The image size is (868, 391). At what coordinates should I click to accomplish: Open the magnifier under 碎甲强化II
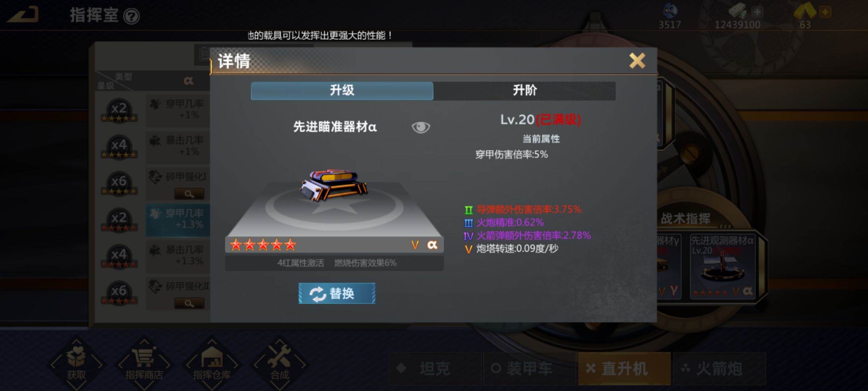click(189, 303)
